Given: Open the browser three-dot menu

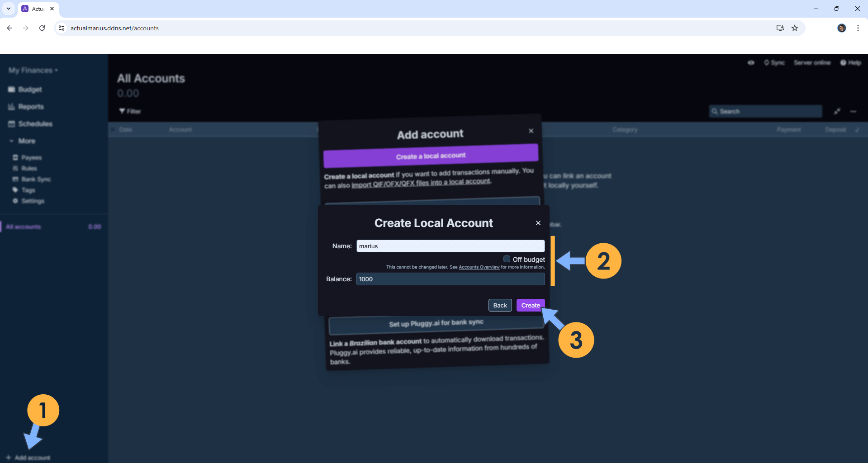Looking at the screenshot, I should [858, 28].
